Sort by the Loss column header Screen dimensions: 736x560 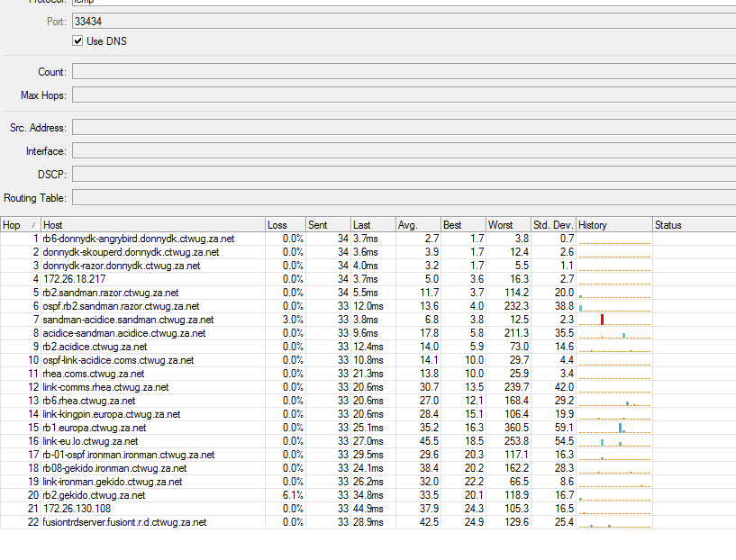click(286, 225)
